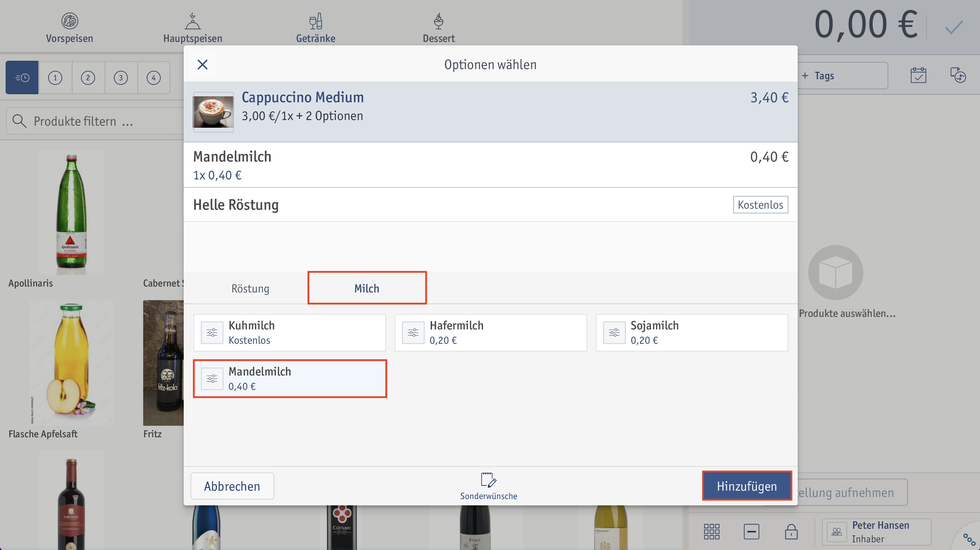Click the minus box icon
Screen dimensions: 980x550
(751, 531)
